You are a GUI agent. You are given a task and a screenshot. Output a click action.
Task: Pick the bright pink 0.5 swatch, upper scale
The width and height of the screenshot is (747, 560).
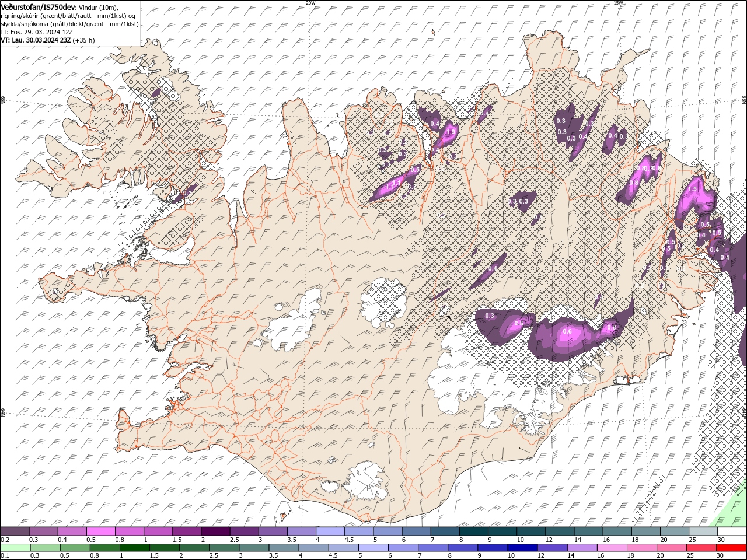[100, 531]
